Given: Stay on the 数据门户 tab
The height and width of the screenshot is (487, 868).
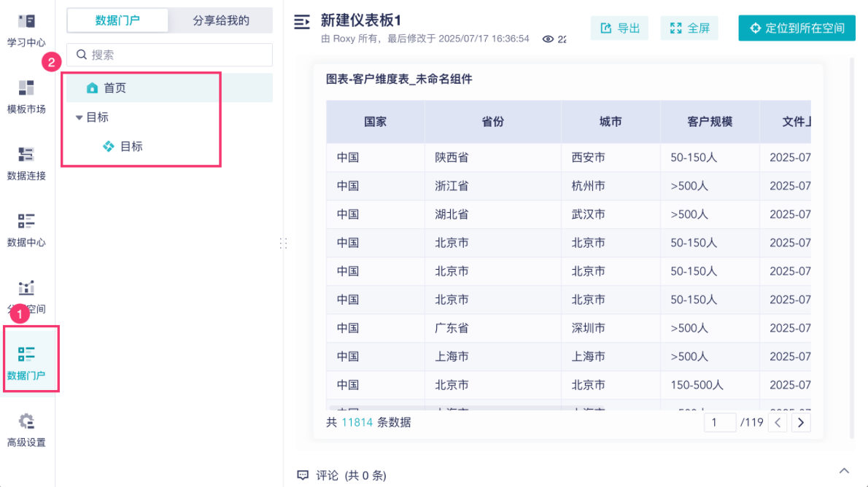Looking at the screenshot, I should [x=117, y=20].
